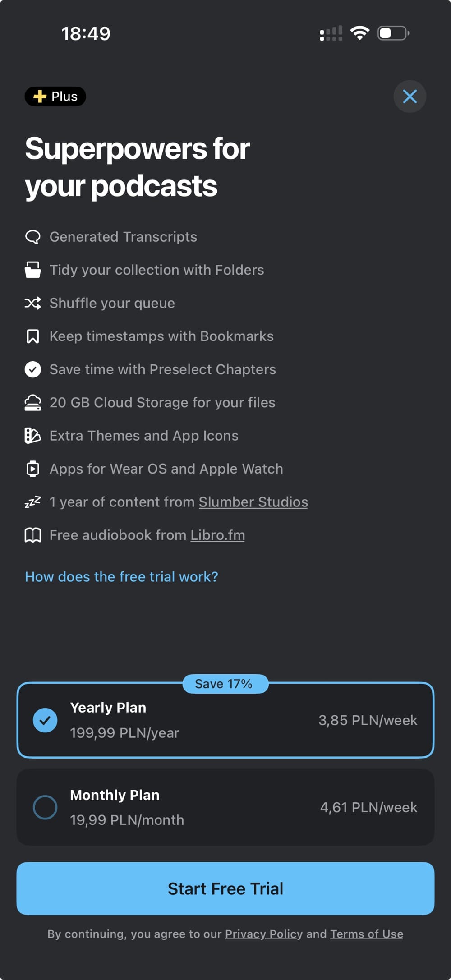
Task: Click the Preselect Chapters checkmark icon
Action: click(32, 369)
